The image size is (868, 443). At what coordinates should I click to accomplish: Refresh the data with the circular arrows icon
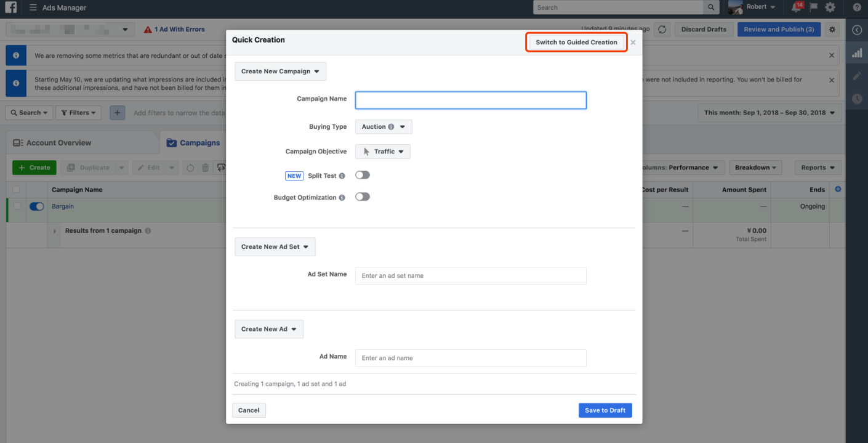662,30
